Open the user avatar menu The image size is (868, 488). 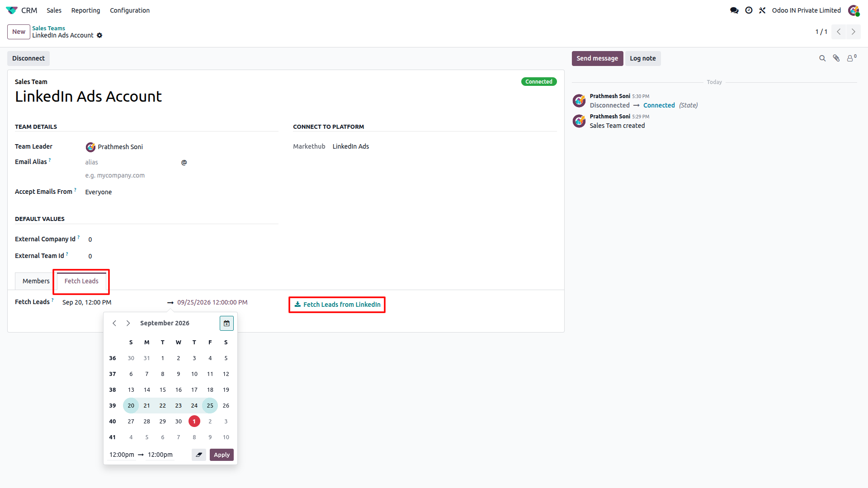pyautogui.click(x=854, y=10)
